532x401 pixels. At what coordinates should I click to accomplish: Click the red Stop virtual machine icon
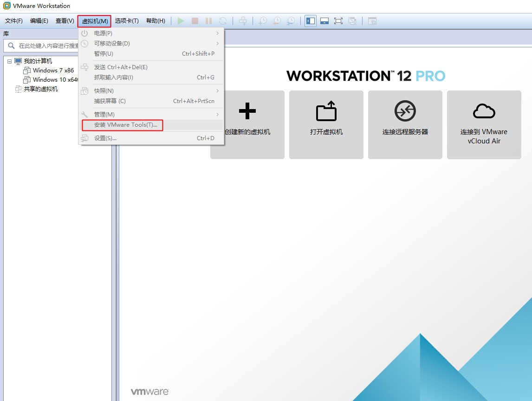click(x=195, y=21)
